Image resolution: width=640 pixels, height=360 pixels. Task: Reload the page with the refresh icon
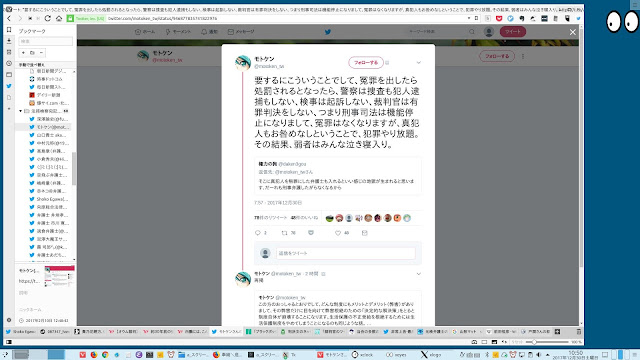click(x=48, y=18)
